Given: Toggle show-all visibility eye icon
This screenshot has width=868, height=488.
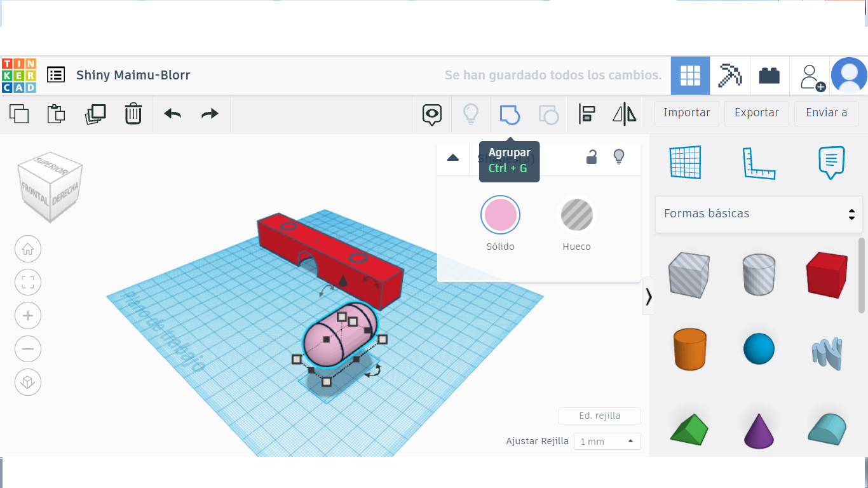Looking at the screenshot, I should (432, 114).
